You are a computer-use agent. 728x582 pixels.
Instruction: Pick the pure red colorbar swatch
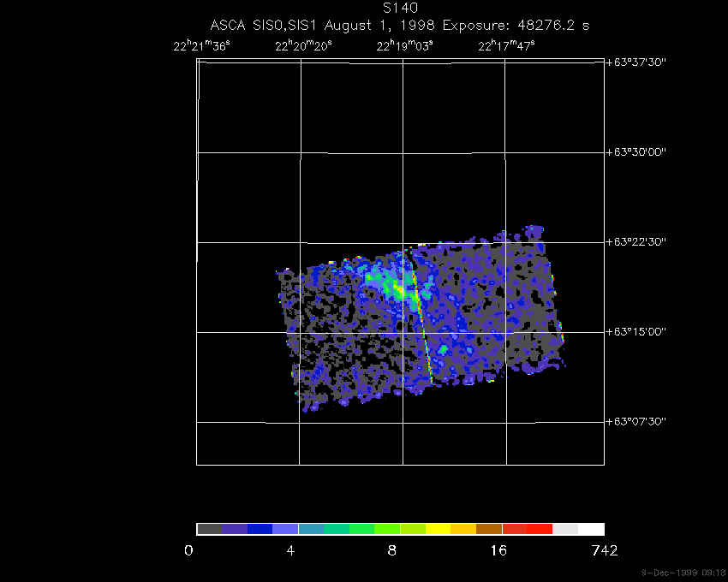[540, 529]
